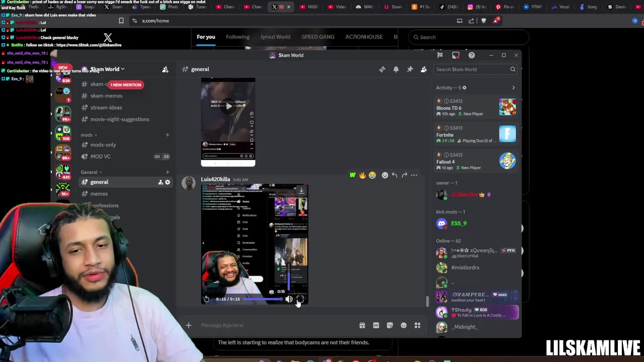Open the Discord inbox icon
Viewport: 644px width, 362px height.
(456, 55)
